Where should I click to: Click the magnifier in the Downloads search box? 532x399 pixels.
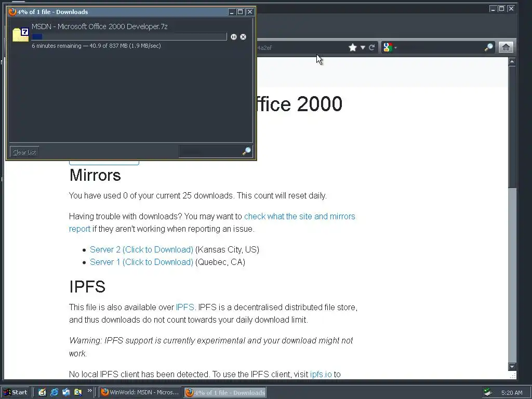(x=247, y=151)
